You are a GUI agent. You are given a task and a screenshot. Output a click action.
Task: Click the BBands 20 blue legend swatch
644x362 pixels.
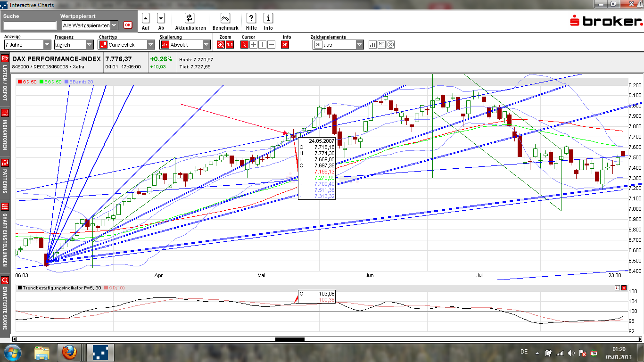pos(66,82)
